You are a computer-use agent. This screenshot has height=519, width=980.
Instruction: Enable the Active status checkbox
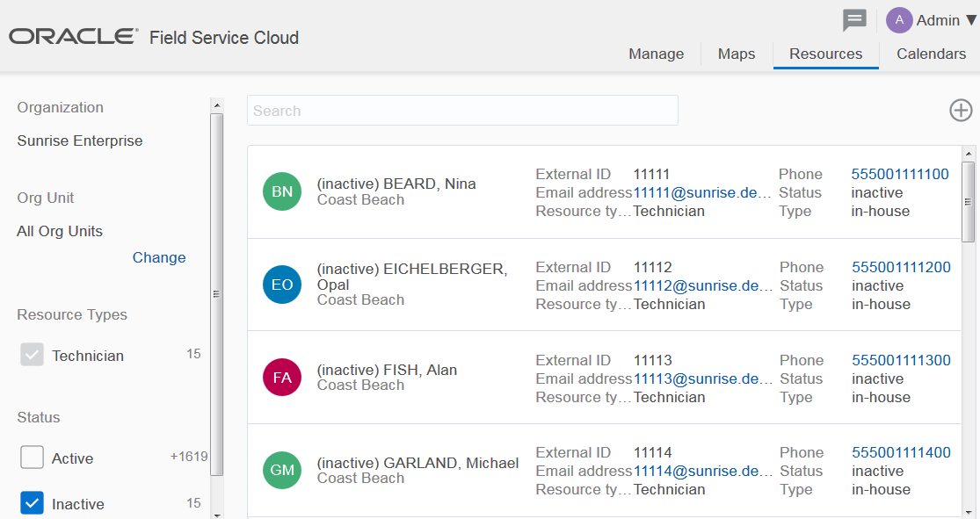(x=33, y=458)
